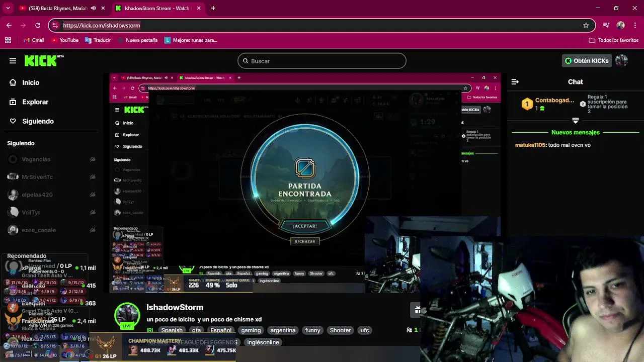Click the gold rank 1 gifter badge
Viewport: 644px width, 362px height.
pyautogui.click(x=527, y=104)
